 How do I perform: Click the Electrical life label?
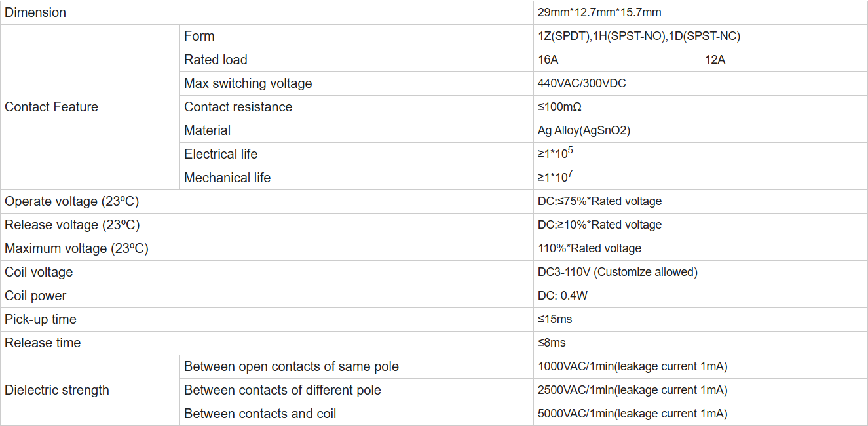pos(221,154)
